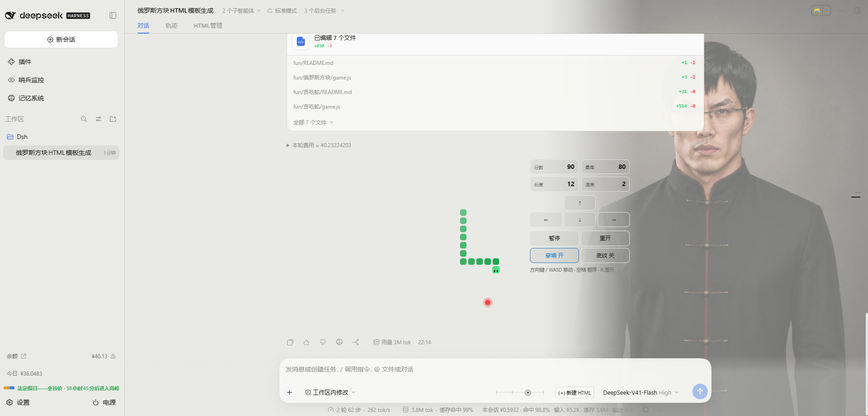Toggle 底纹 关 grid pattern option
The height and width of the screenshot is (416, 868).
(605, 255)
